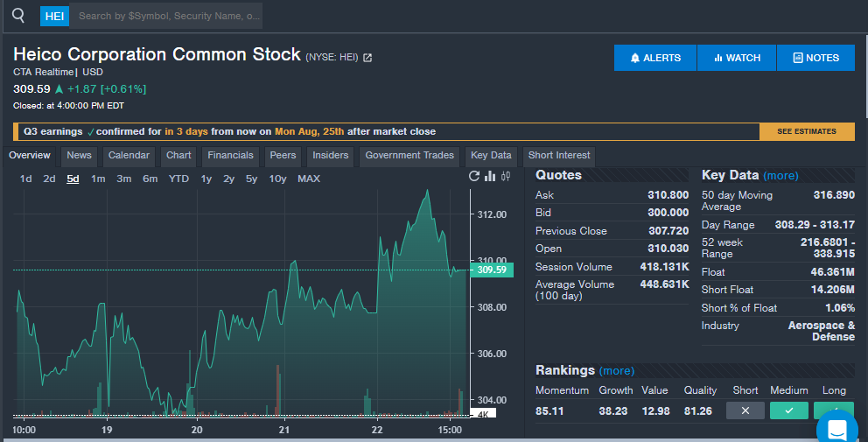Click the Growth score 38.23
The image size is (868, 442).
click(612, 411)
